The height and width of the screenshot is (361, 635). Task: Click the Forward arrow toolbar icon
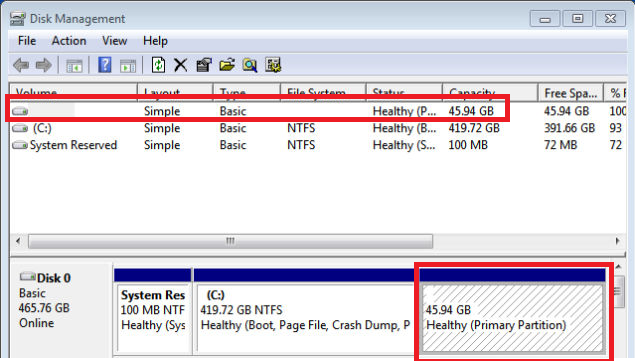(x=44, y=65)
